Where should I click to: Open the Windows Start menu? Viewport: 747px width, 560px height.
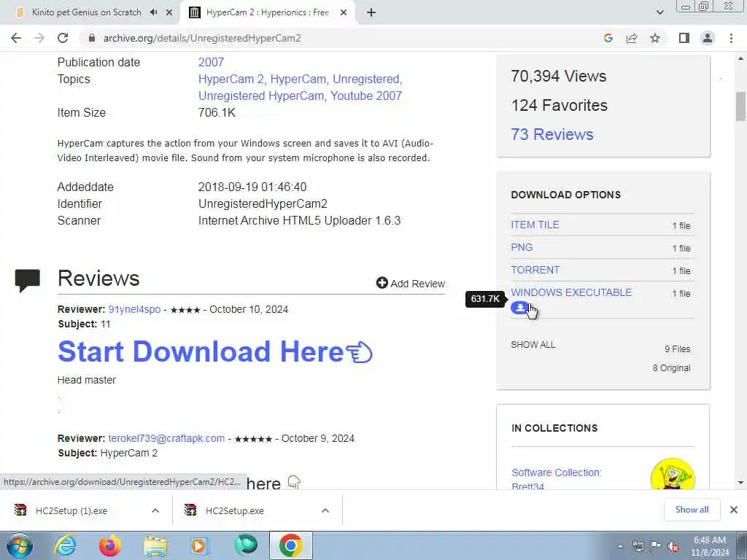pos(20,545)
